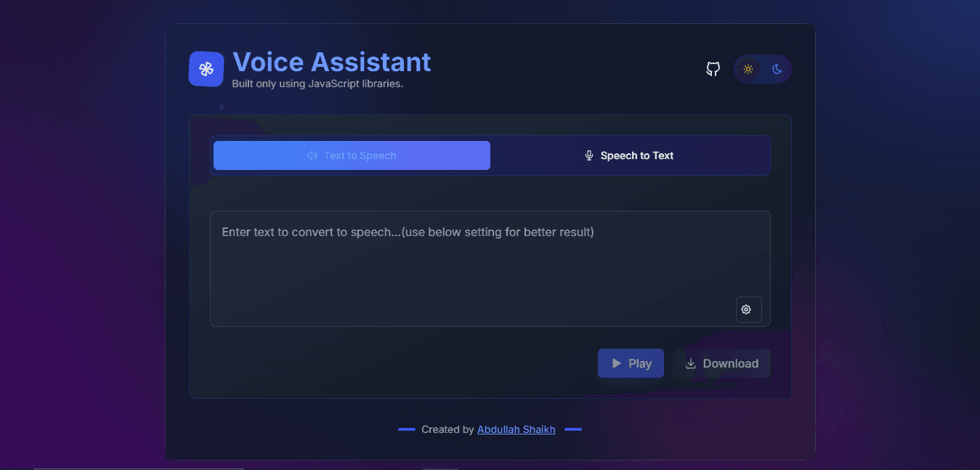Screen dimensions: 980x470
Task: Select the Speech to Text tab
Action: point(629,155)
